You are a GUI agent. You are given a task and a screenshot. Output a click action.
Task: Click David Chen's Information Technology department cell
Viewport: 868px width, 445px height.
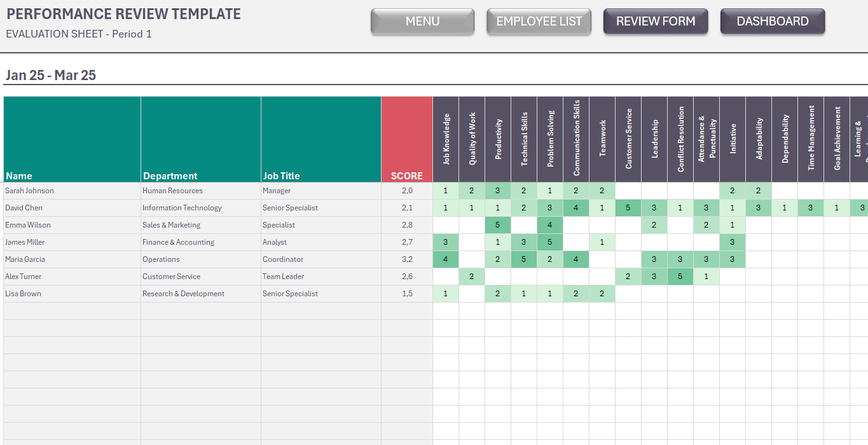pyautogui.click(x=200, y=208)
